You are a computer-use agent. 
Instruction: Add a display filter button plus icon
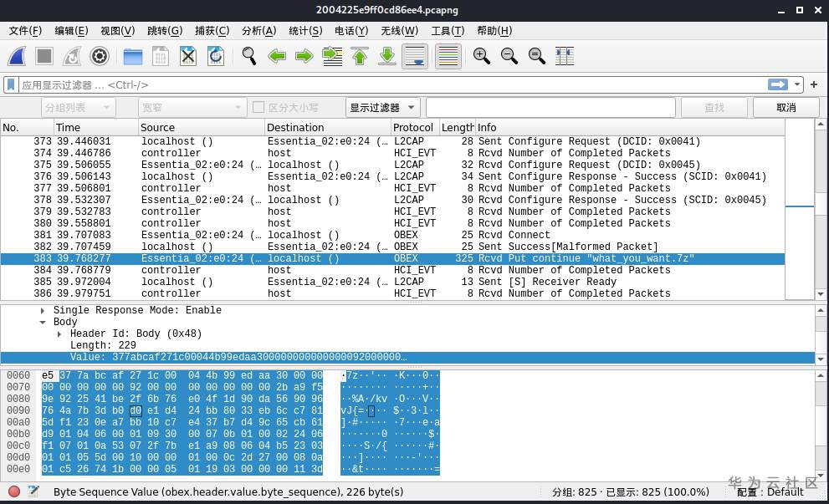(x=814, y=84)
